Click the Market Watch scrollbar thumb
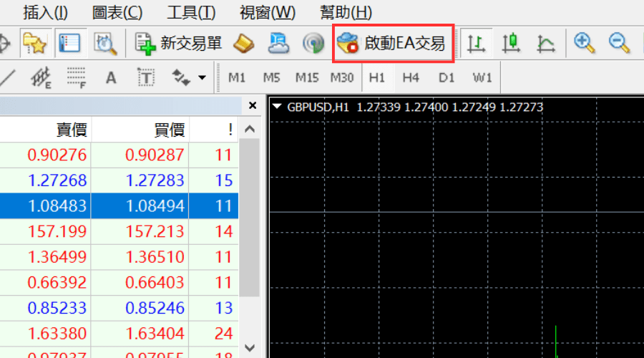The height and width of the screenshot is (358, 644). coord(250,218)
